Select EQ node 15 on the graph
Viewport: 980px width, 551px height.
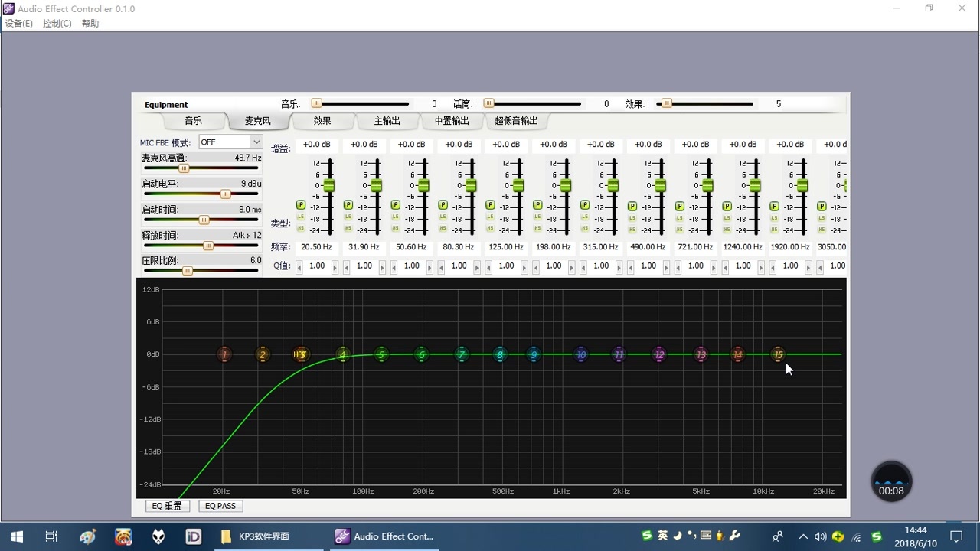coord(778,354)
